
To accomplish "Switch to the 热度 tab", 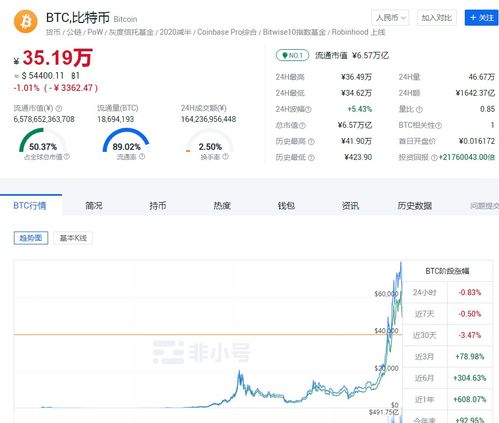I will click(222, 205).
